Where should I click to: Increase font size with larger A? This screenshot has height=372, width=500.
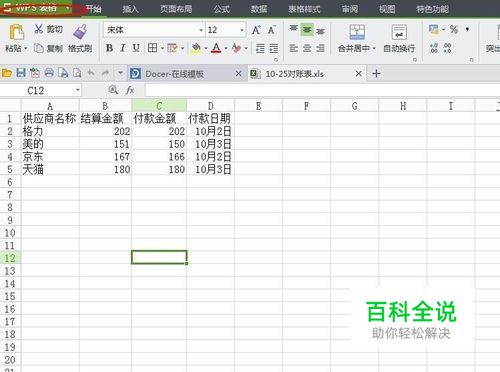pyautogui.click(x=256, y=30)
